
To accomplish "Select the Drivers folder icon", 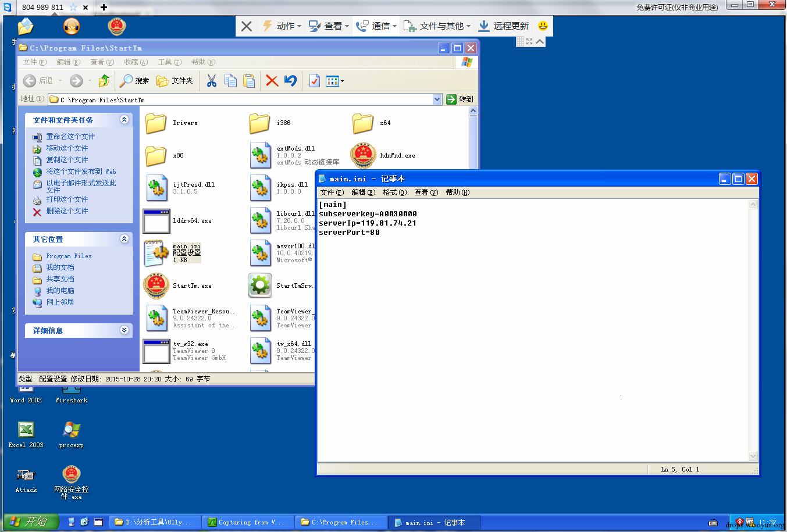I will 156,123.
